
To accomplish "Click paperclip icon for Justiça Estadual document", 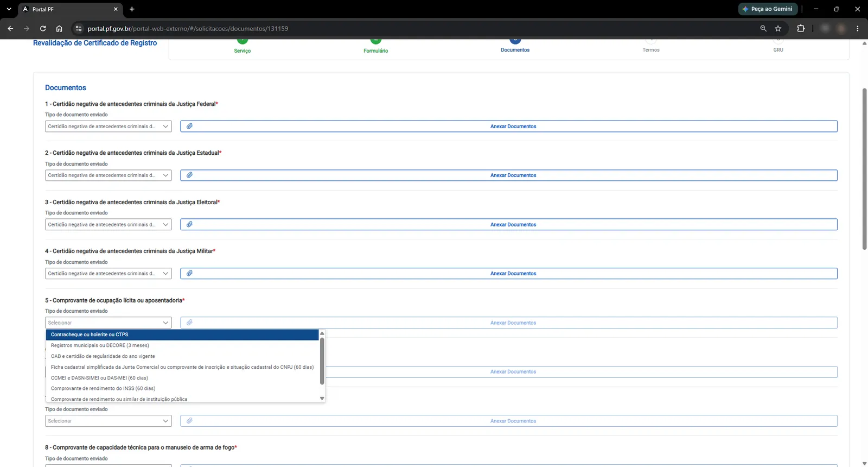I will click(x=189, y=175).
